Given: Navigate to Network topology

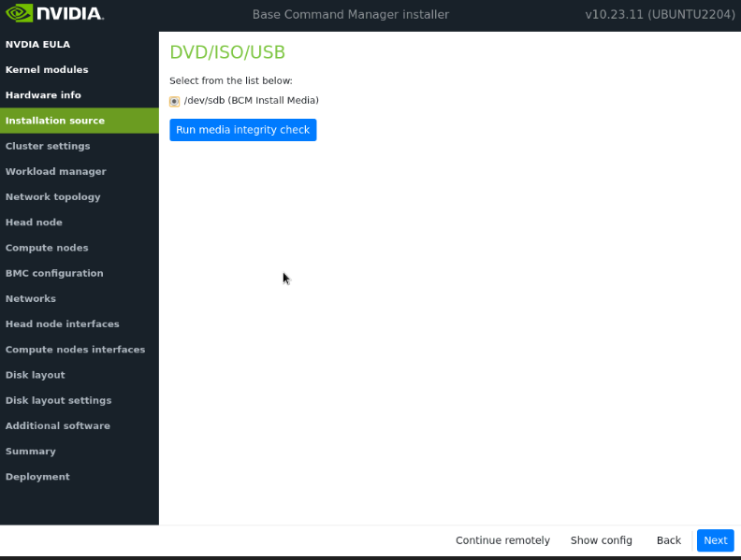Looking at the screenshot, I should click(53, 196).
